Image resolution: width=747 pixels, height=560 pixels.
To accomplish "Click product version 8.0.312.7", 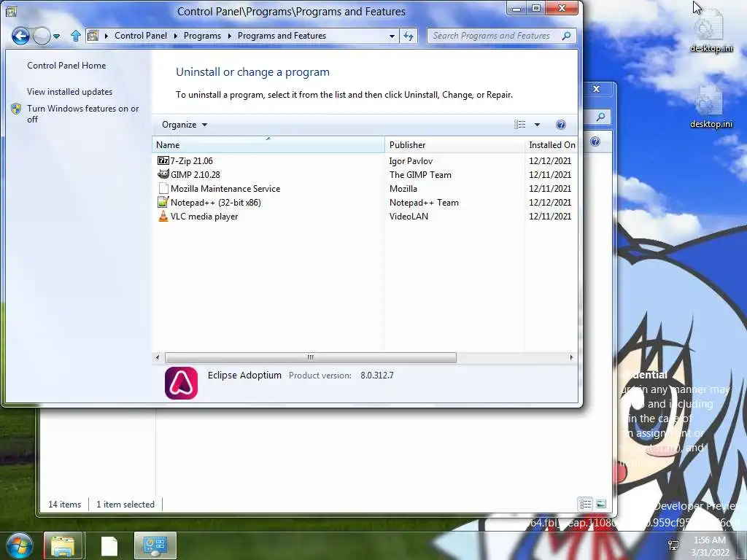I will pos(377,376).
